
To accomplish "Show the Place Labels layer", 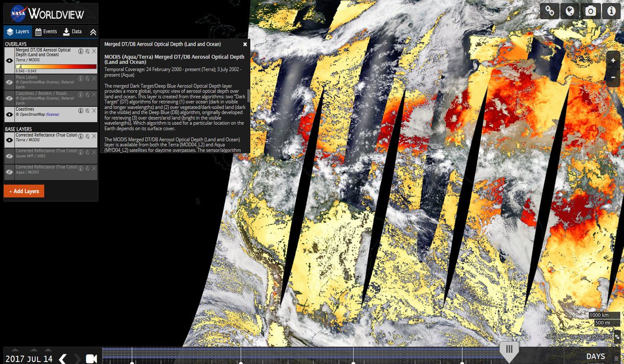I will (x=9, y=82).
